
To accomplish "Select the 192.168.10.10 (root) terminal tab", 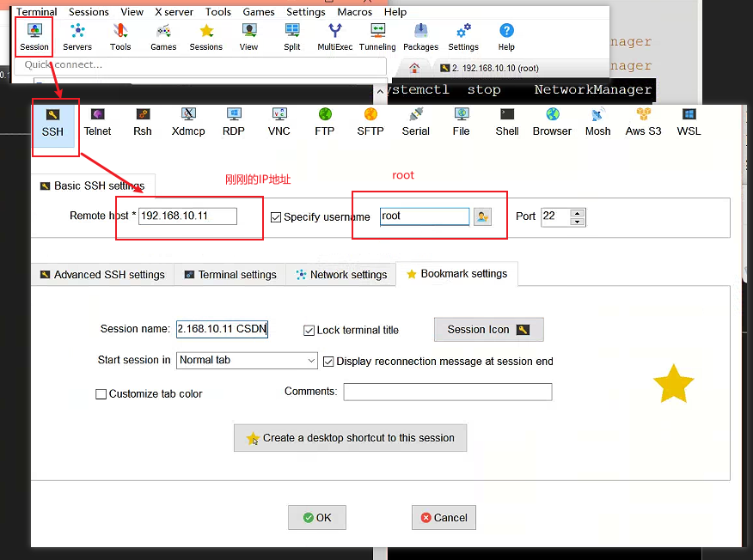I will [x=489, y=68].
